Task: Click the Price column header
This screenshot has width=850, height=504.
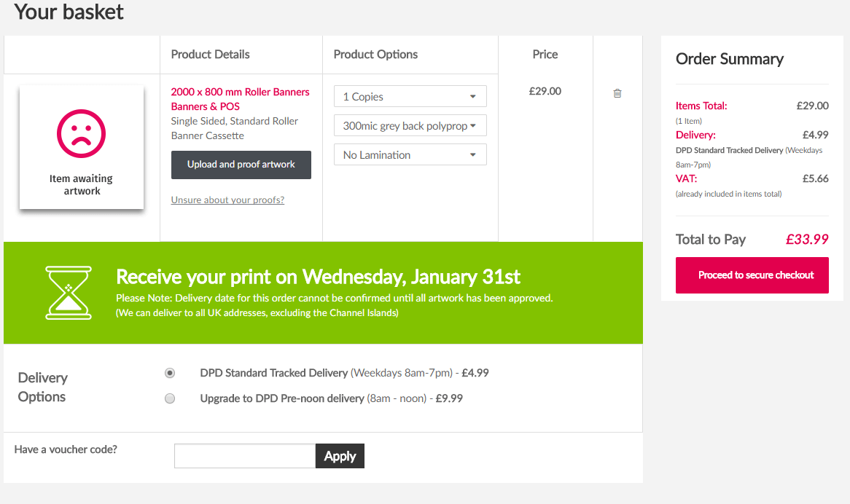Action: point(545,54)
